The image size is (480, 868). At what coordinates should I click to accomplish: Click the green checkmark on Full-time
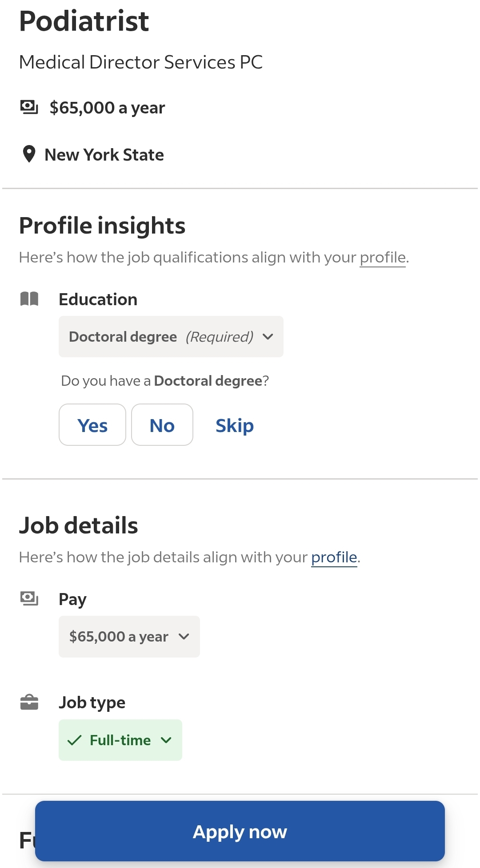(x=74, y=740)
